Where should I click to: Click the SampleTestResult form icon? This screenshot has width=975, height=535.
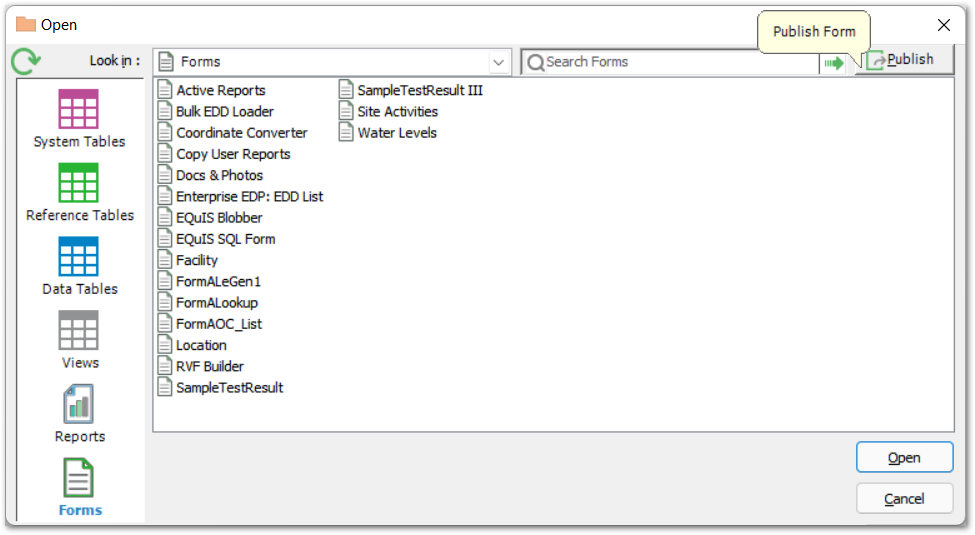(x=165, y=388)
